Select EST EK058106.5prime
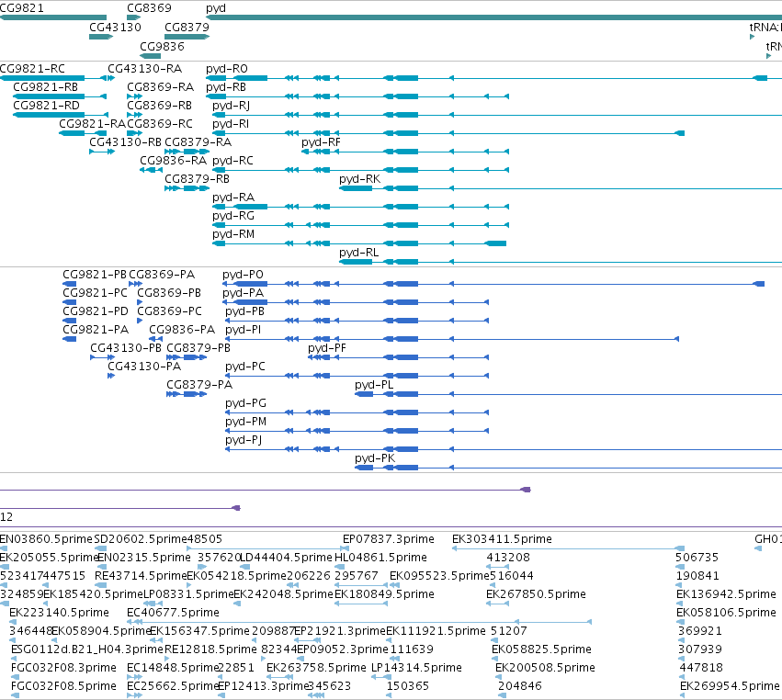 click(x=726, y=613)
